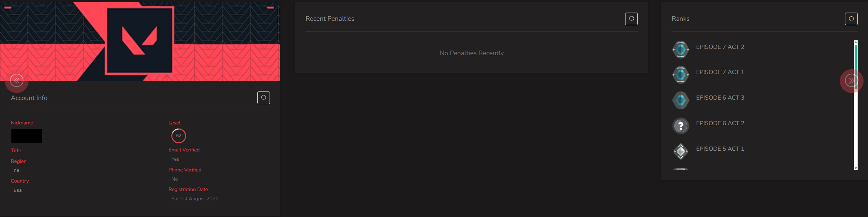Click the Episode 7 Act 2 rank badge

point(681,50)
